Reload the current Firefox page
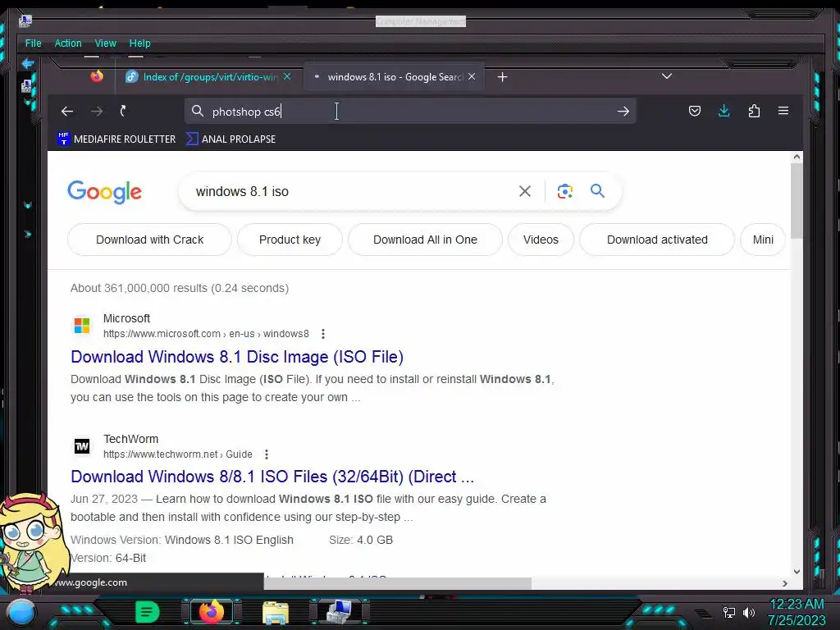 (123, 111)
